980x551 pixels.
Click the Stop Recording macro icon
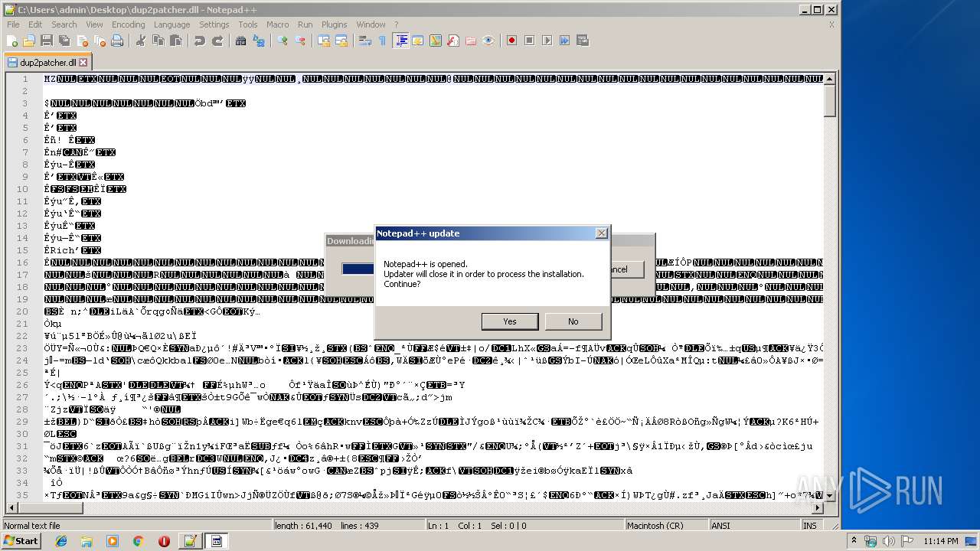coord(530,41)
